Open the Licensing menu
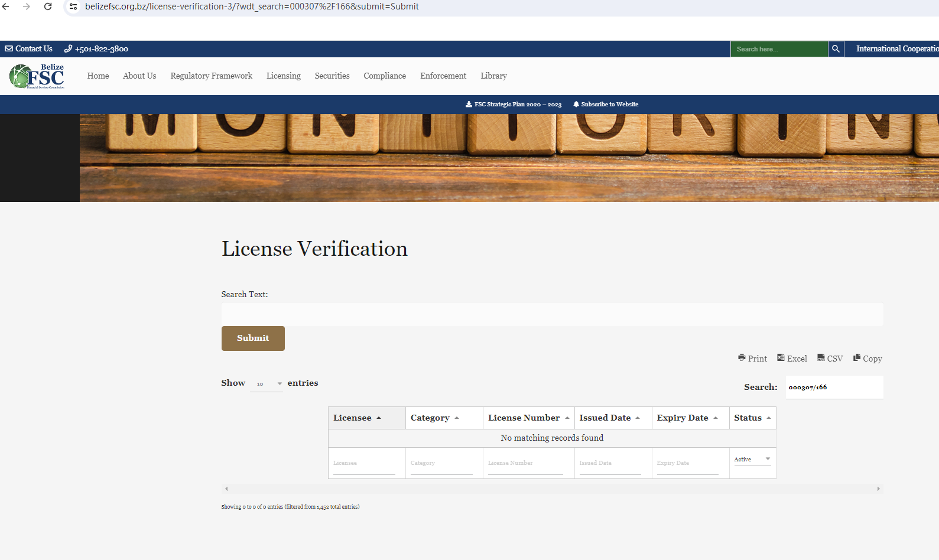Image resolution: width=939 pixels, height=560 pixels. [283, 76]
